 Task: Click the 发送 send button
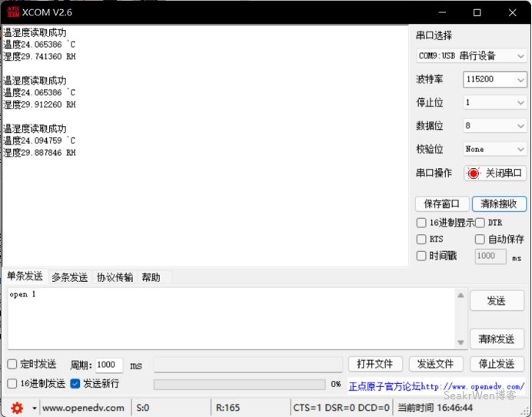[496, 301]
